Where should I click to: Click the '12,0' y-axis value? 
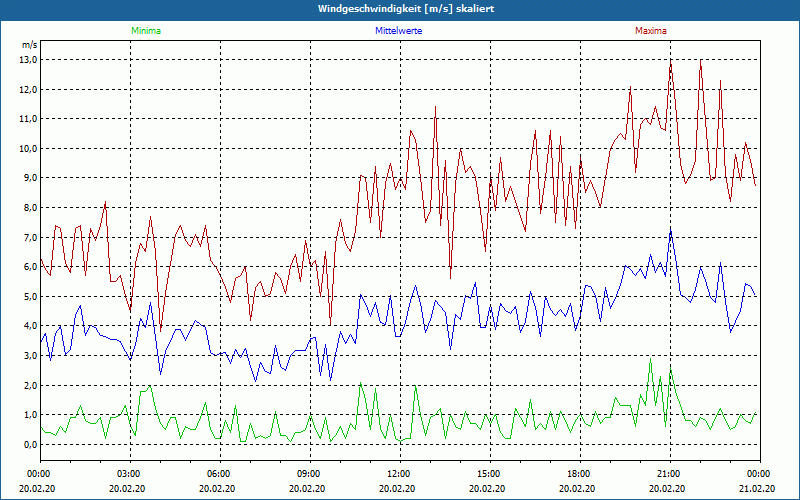point(29,89)
